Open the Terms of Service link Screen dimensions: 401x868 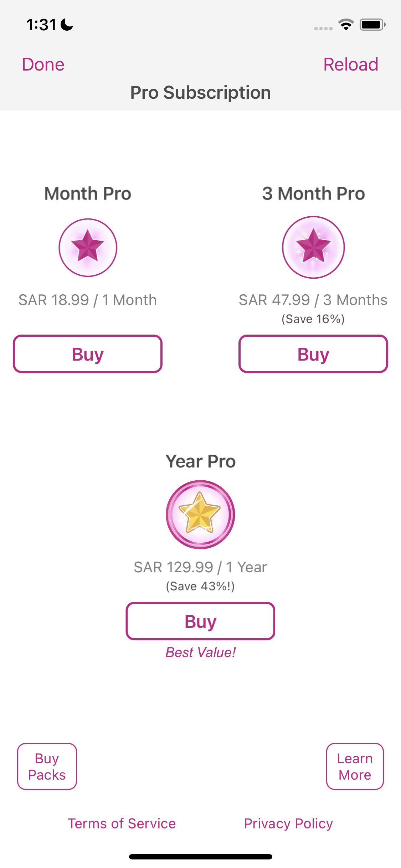[x=122, y=823]
